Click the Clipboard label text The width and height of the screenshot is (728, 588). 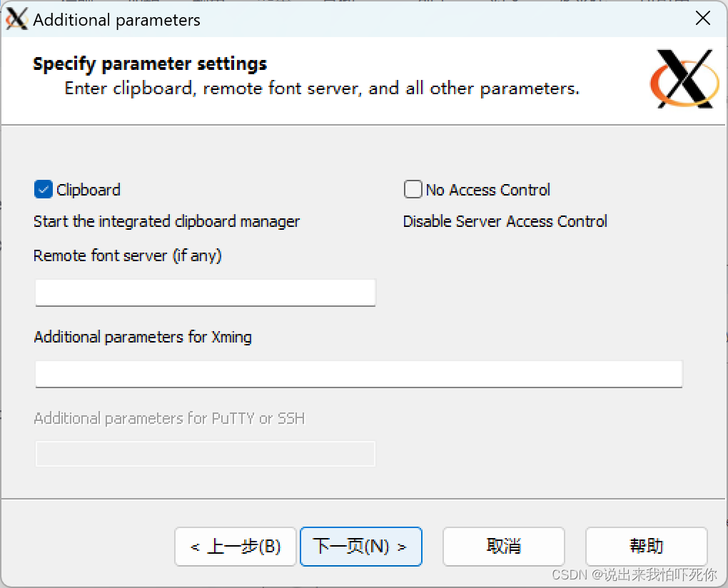[x=87, y=189]
